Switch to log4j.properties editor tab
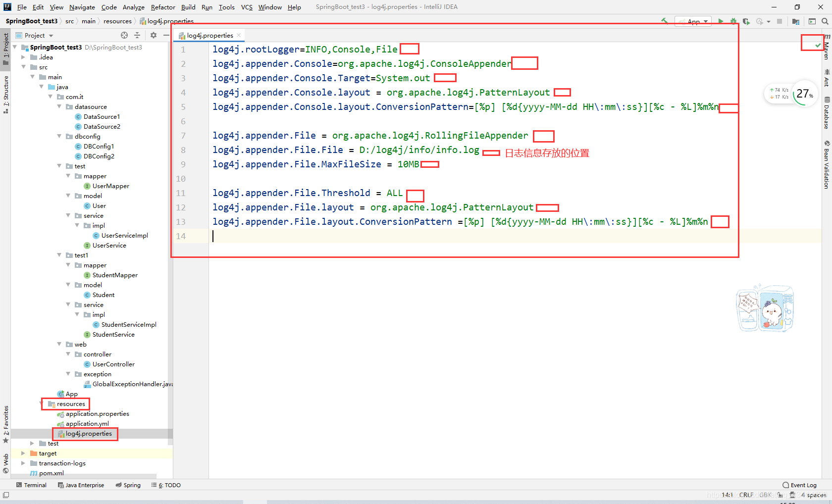832x504 pixels. 209,35
